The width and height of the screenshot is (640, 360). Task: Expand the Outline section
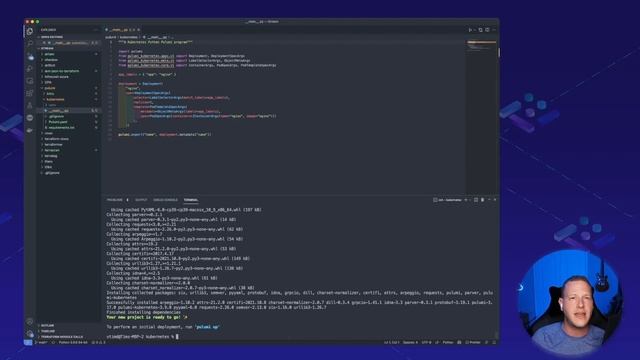[47, 325]
